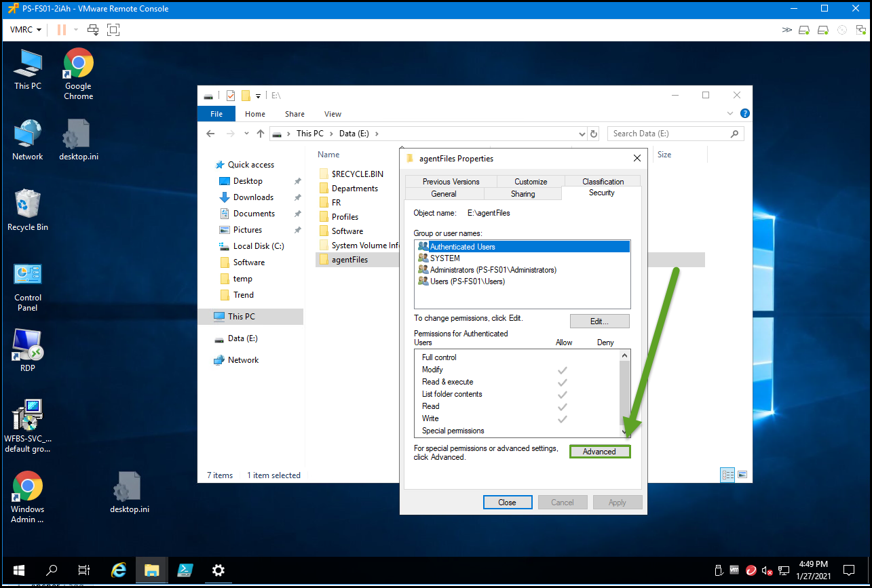Screen dimensions: 872x588
Task: Click the VMRC pause virtual machine icon
Action: click(62, 30)
